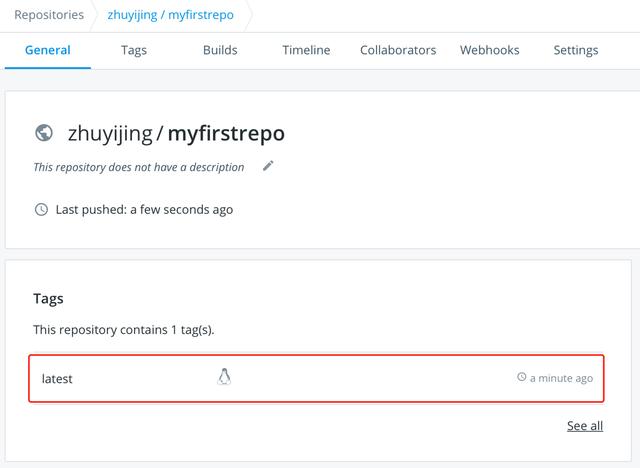Click the globe public-visibility icon

coord(44,133)
